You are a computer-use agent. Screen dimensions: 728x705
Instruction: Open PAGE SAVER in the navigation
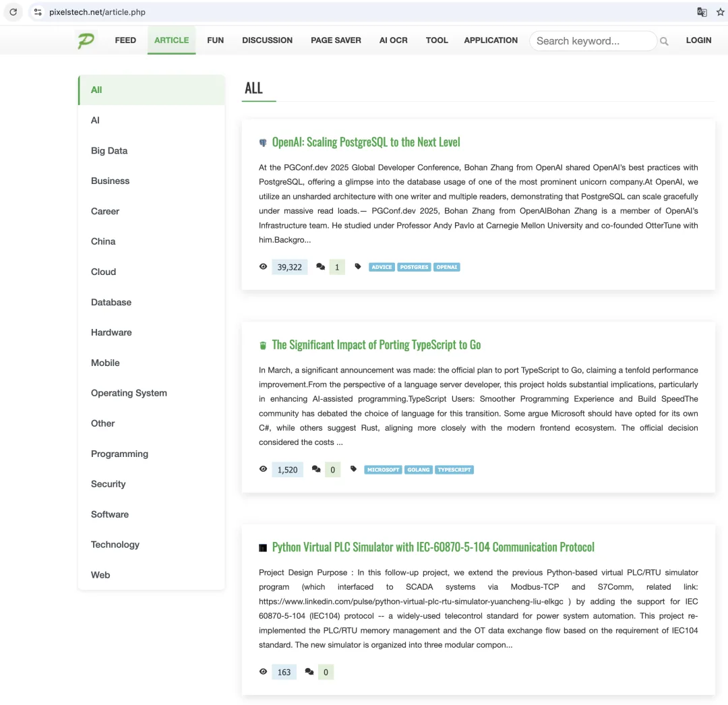[x=336, y=40]
